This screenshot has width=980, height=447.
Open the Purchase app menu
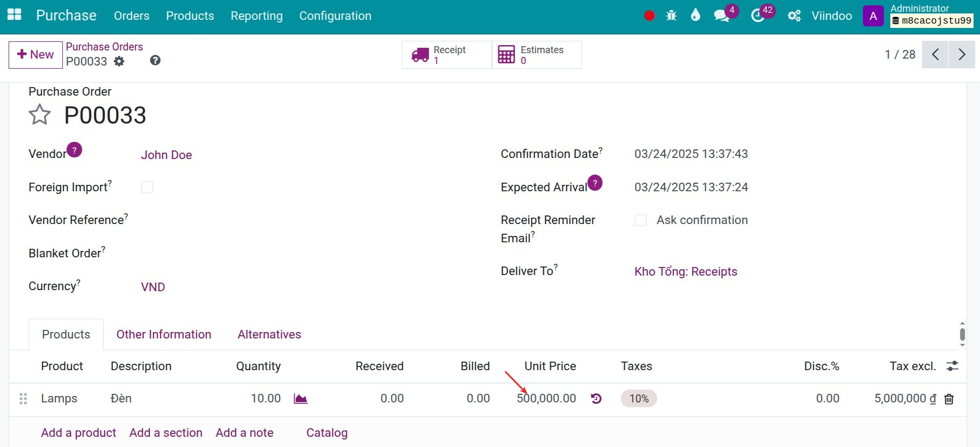66,16
